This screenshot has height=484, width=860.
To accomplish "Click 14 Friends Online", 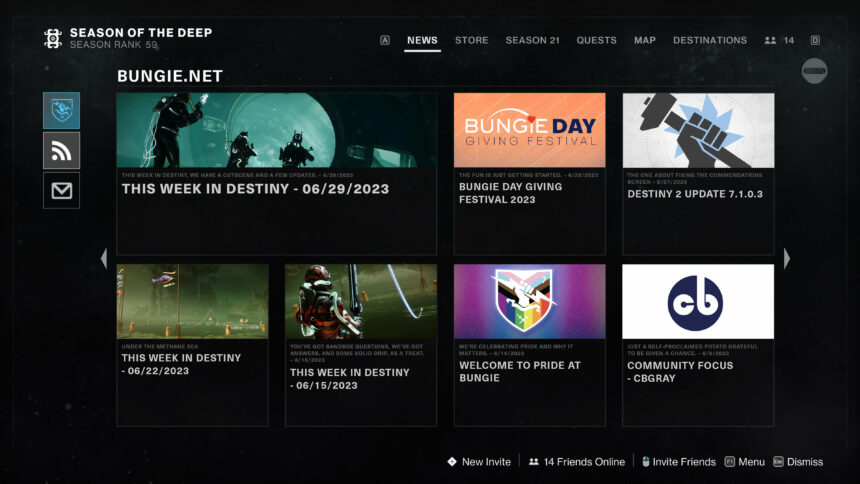I will click(x=577, y=462).
